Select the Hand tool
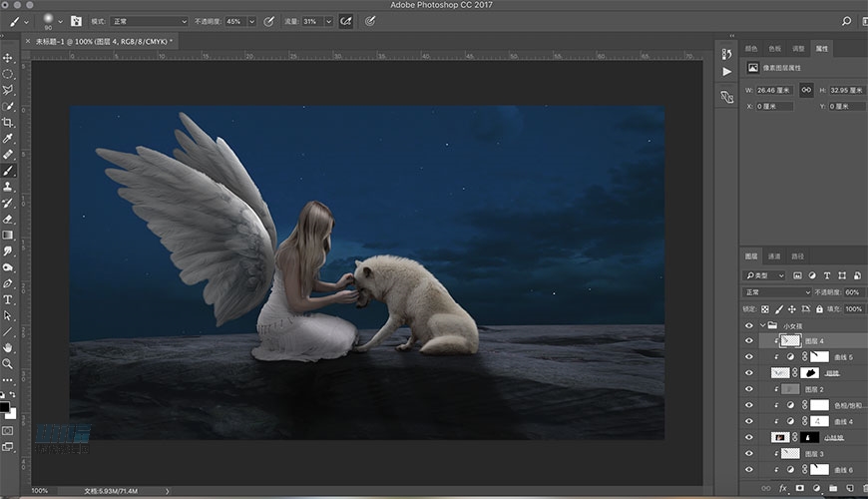 8,348
